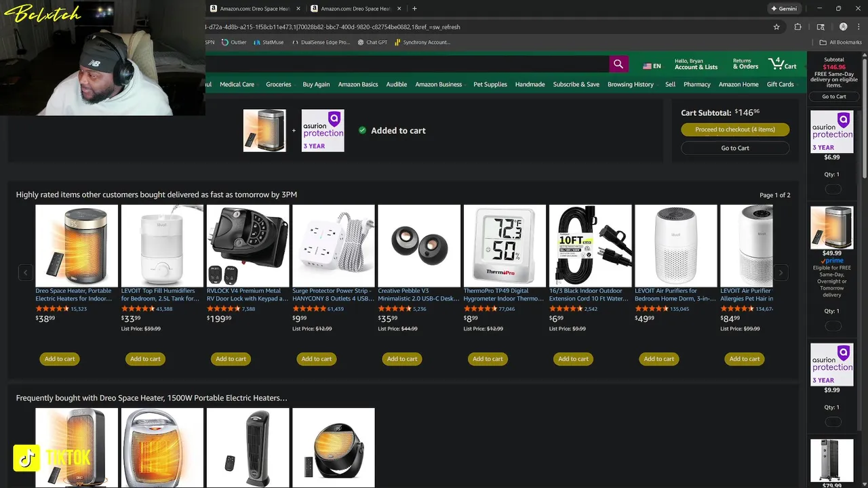Go to Buy Again in navigation

(x=316, y=84)
